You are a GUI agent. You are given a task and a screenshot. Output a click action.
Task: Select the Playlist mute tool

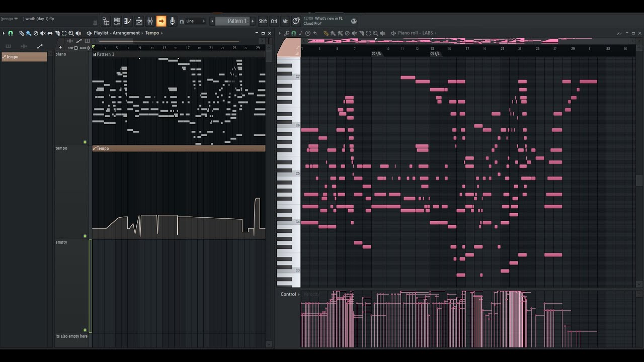43,33
